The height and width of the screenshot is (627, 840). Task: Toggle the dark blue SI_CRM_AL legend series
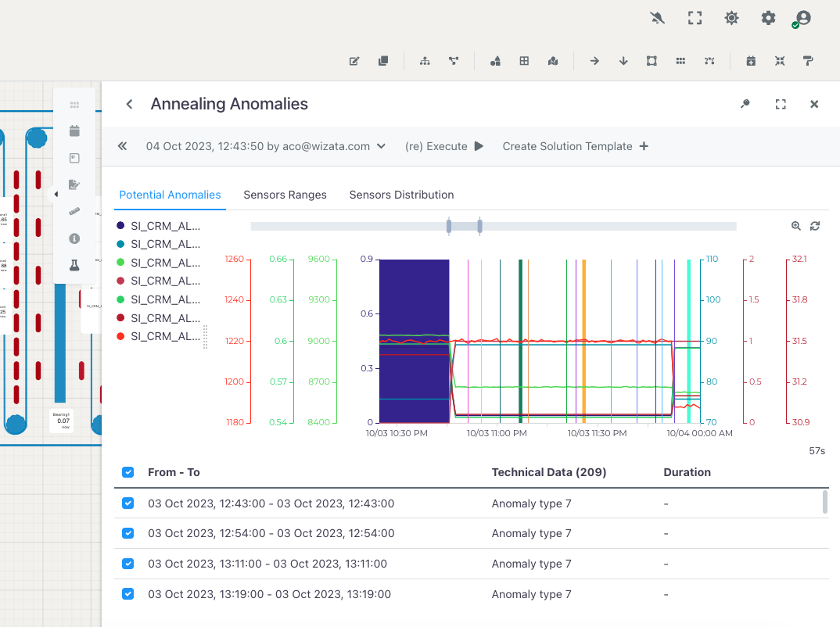point(159,226)
